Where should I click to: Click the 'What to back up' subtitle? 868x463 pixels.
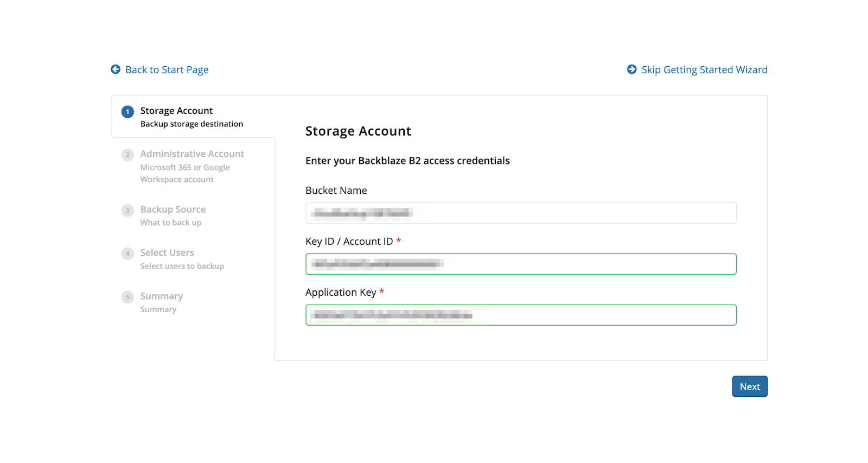pos(171,223)
